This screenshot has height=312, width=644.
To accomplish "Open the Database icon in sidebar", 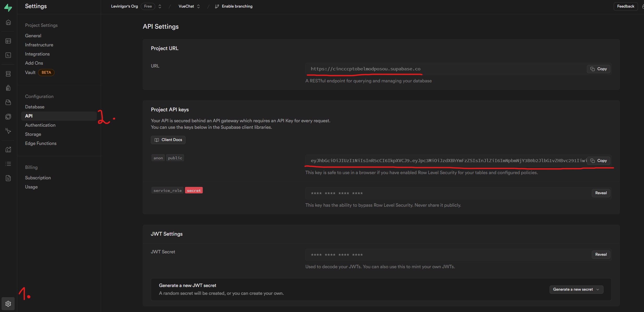I will [8, 74].
